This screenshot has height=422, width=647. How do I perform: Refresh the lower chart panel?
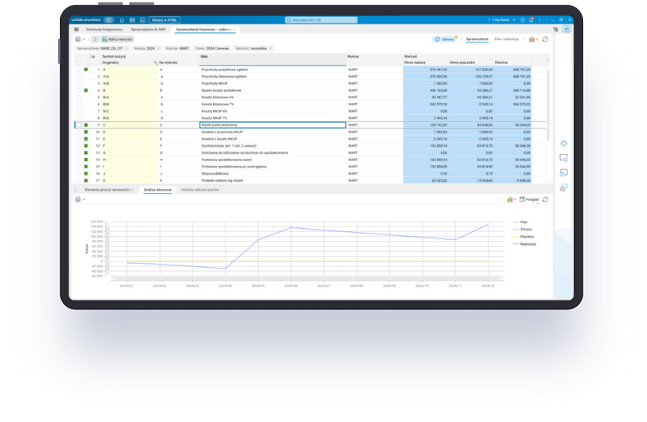(x=545, y=199)
